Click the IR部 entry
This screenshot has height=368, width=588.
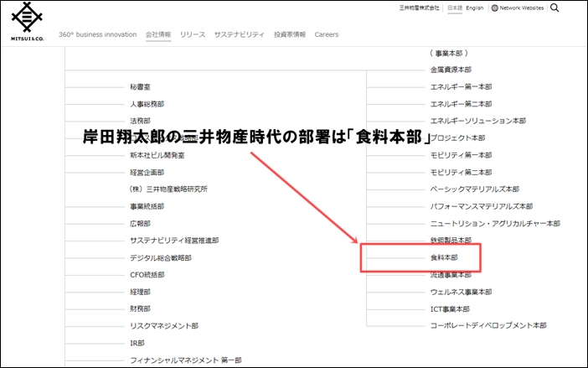[x=137, y=343]
